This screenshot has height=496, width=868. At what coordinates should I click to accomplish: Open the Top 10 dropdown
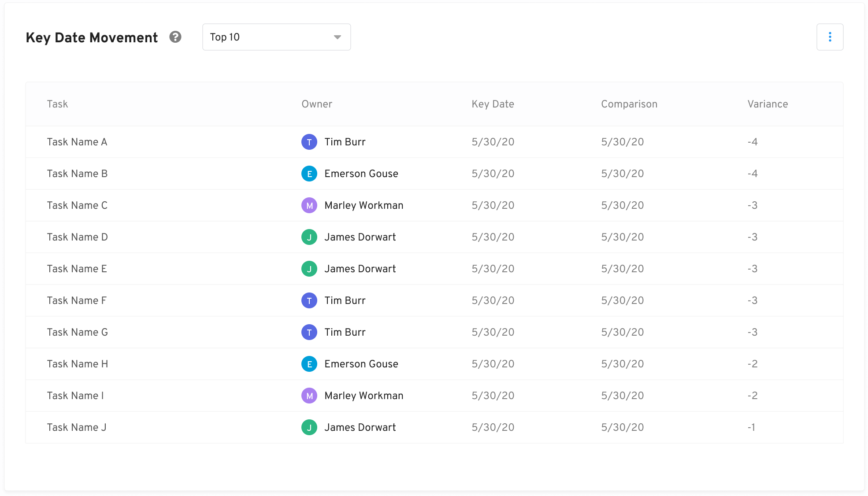click(276, 37)
